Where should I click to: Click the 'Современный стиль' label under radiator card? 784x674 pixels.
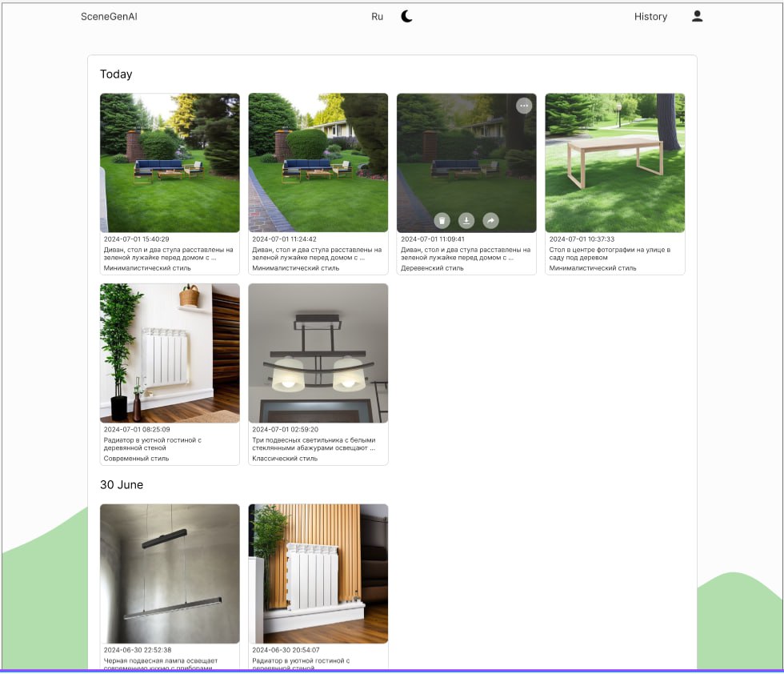coord(137,459)
